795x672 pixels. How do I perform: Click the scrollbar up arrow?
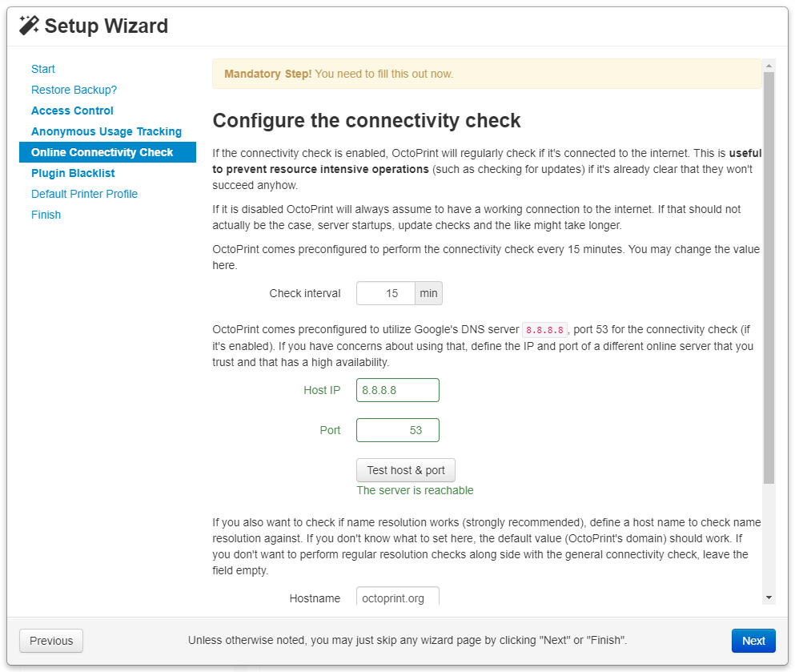tap(769, 66)
